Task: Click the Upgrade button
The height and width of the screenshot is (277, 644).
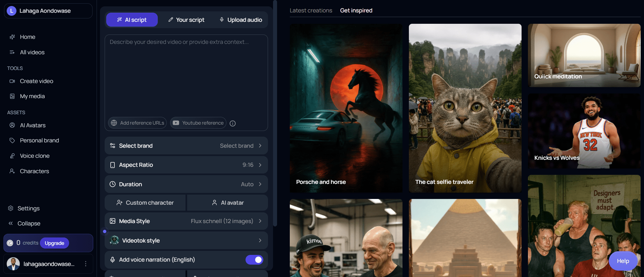Action: click(x=54, y=243)
